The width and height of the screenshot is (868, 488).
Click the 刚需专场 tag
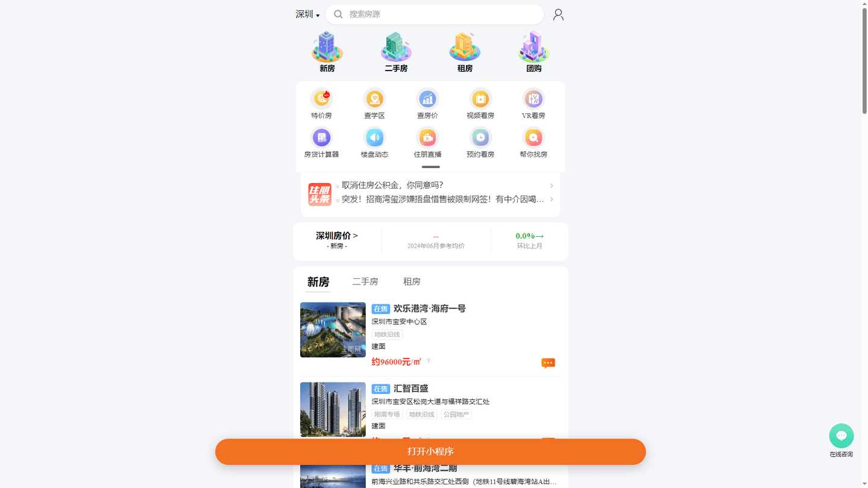point(387,414)
